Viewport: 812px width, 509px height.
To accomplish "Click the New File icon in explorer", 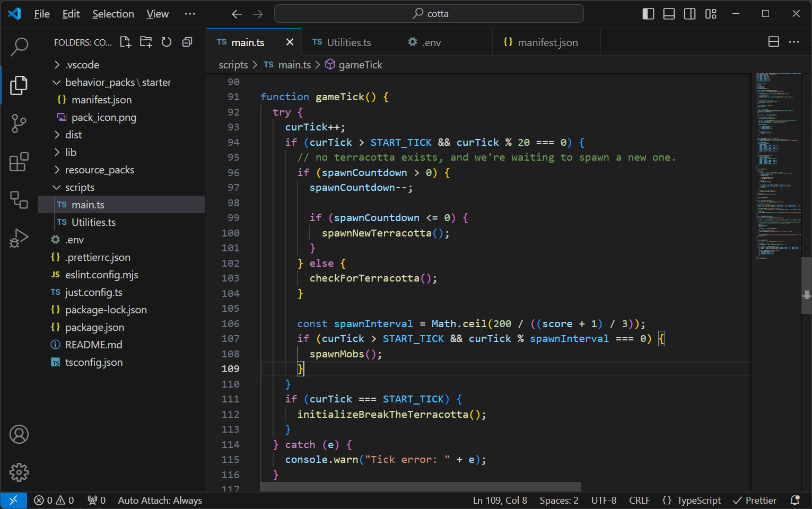I will point(125,42).
